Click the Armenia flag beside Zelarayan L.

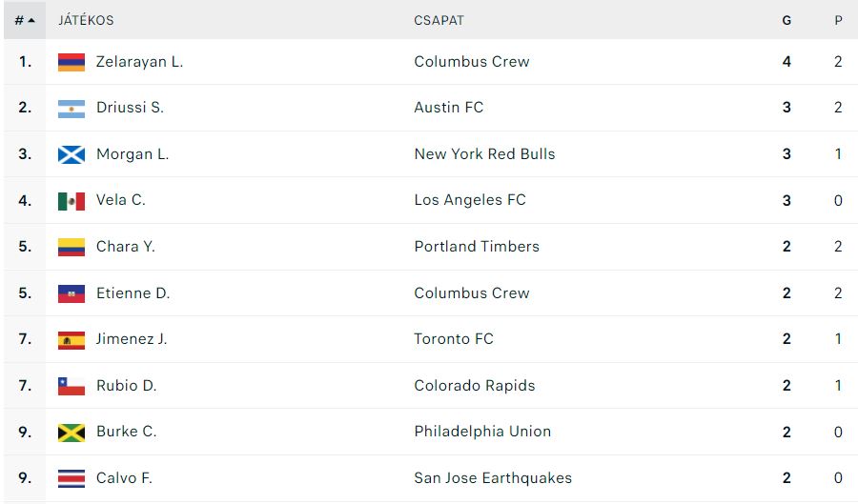(x=71, y=62)
